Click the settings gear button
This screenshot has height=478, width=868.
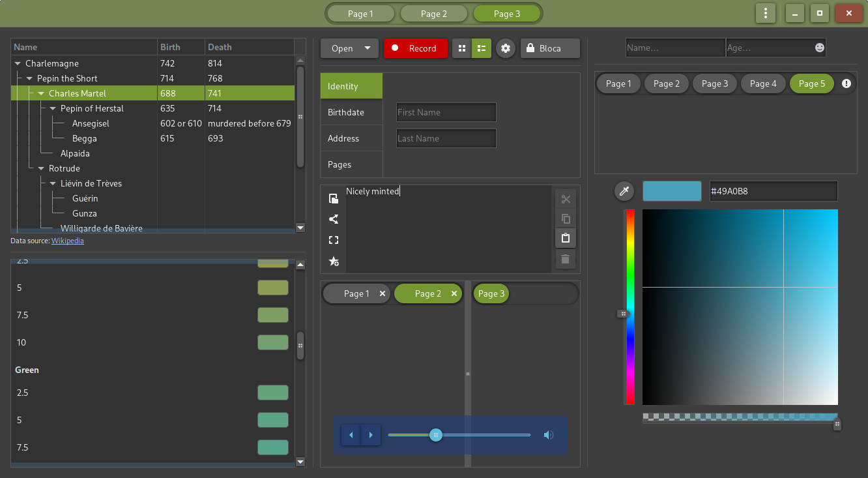click(x=505, y=48)
